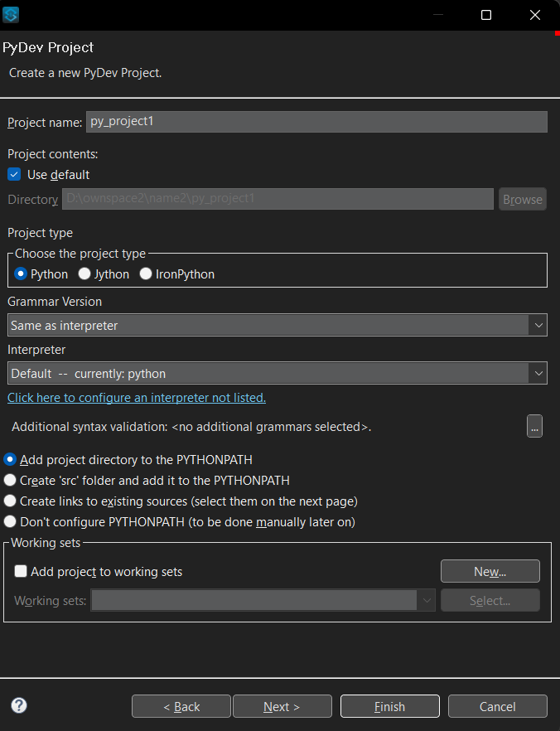Select Create 'src' folder PYTHONPATH option
This screenshot has height=731, width=560.
click(x=10, y=480)
